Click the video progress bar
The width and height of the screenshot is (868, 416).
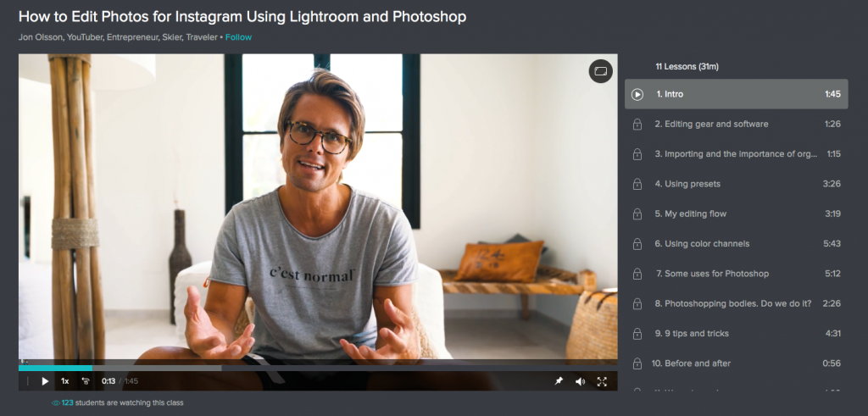(x=318, y=368)
